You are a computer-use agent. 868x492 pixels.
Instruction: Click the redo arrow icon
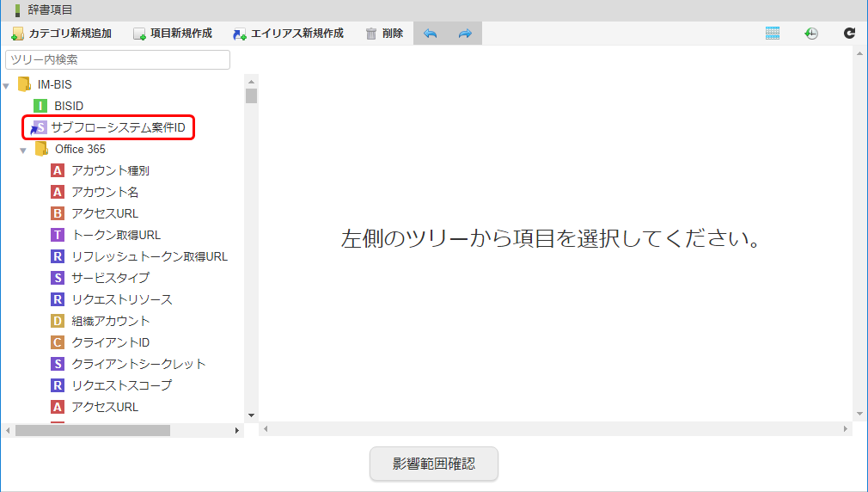[x=465, y=34]
